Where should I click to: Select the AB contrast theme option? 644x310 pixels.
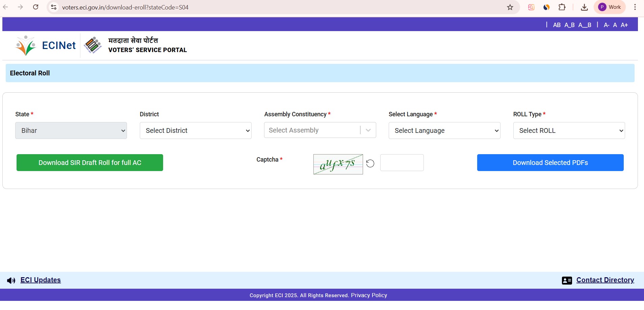[557, 25]
